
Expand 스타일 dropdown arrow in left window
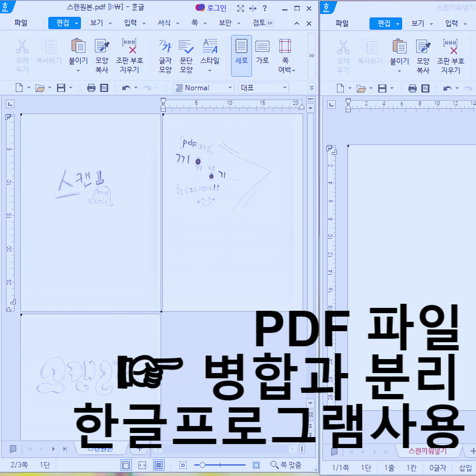point(209,71)
